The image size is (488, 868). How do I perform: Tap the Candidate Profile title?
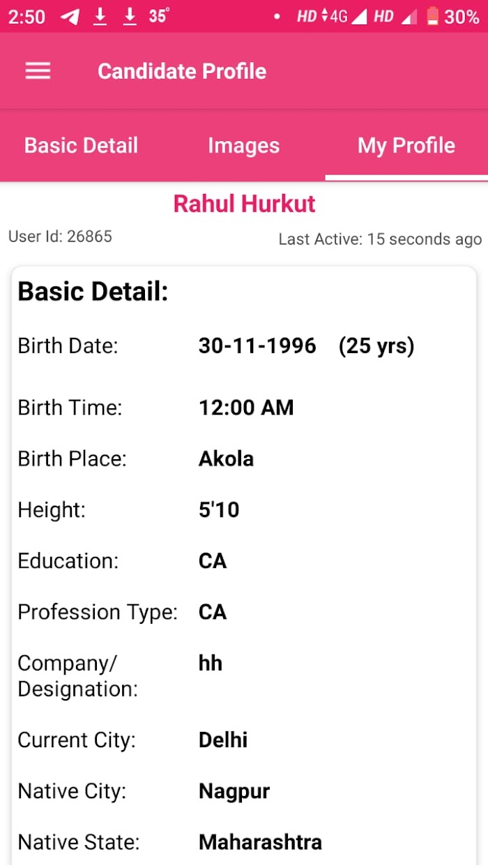(x=182, y=71)
